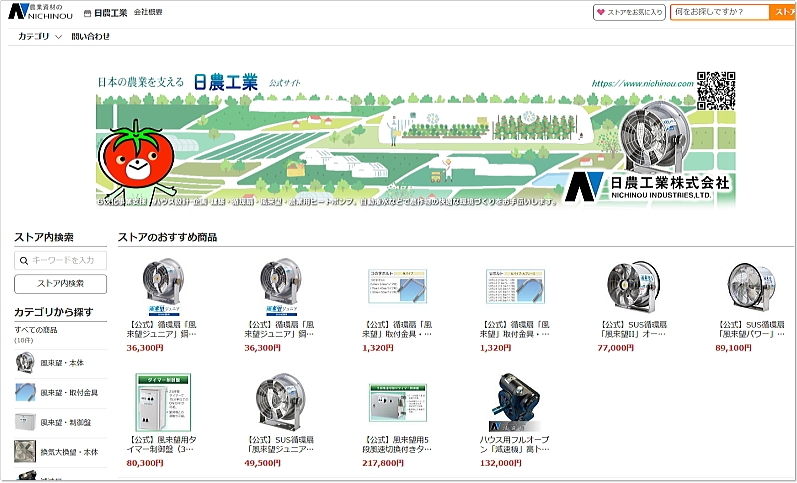Click the QR code in the banner

coord(716,90)
